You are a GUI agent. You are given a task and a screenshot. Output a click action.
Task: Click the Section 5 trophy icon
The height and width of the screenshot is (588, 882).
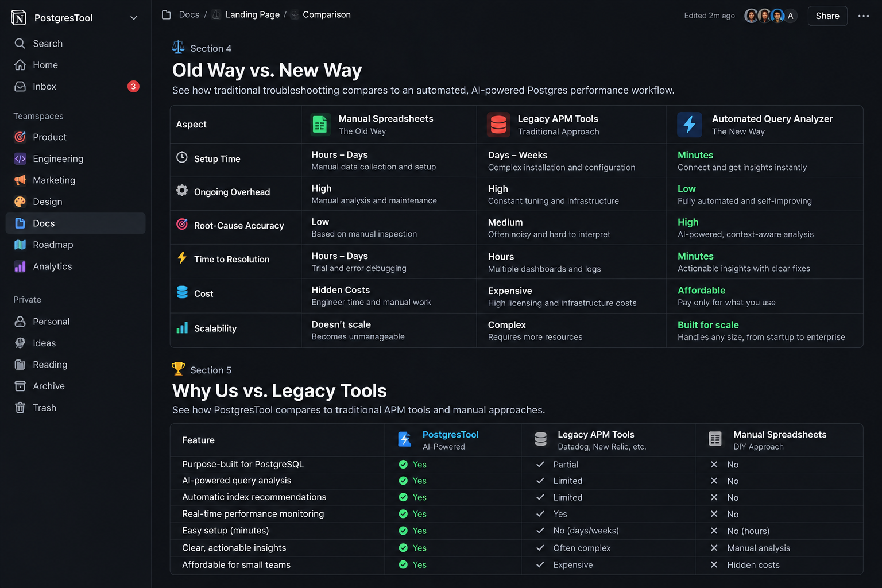click(x=179, y=369)
